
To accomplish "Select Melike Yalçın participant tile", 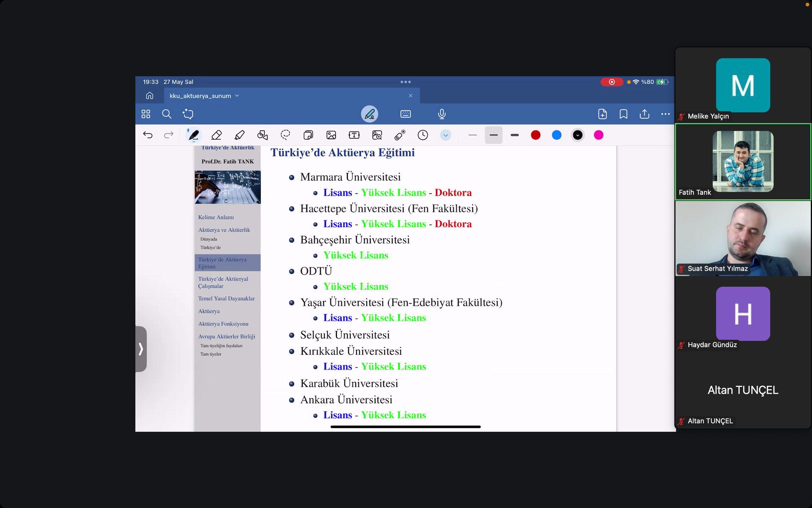I will tap(743, 85).
